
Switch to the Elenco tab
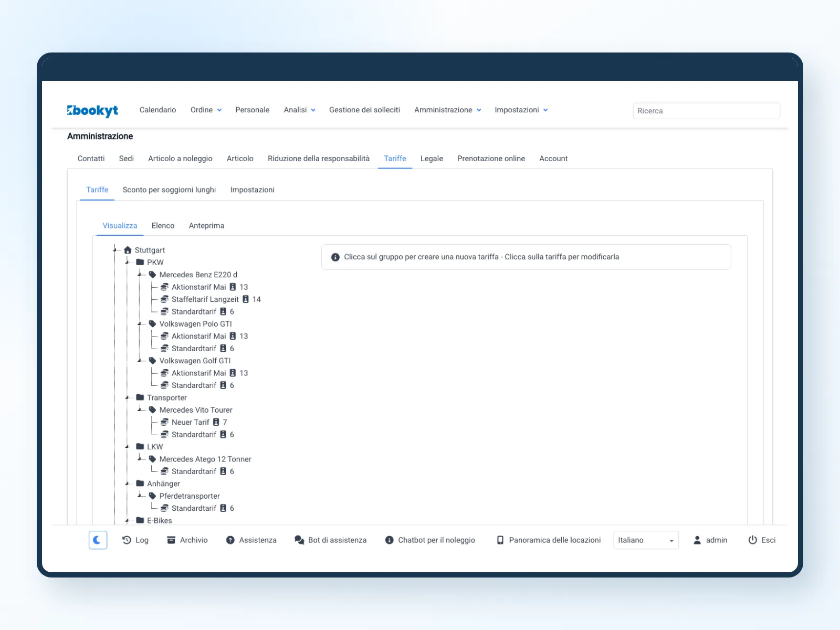(x=163, y=226)
